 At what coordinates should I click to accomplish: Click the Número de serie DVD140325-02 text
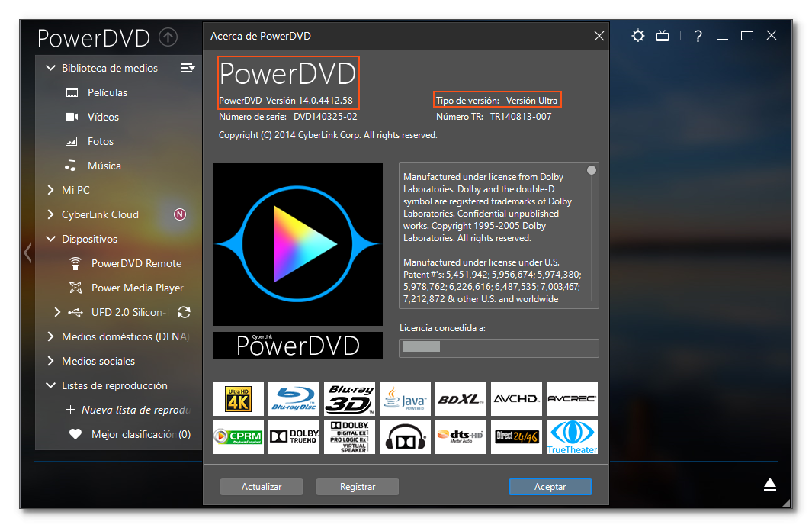pyautogui.click(x=288, y=117)
